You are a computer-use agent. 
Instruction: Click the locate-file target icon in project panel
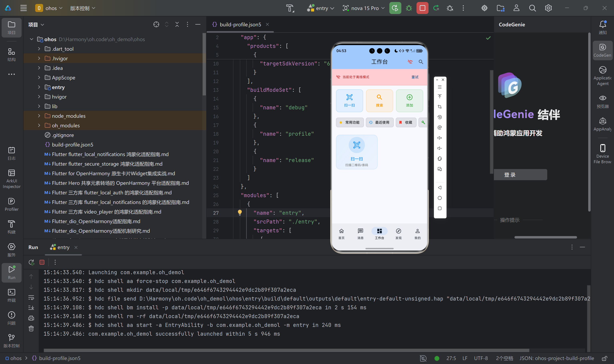156,25
